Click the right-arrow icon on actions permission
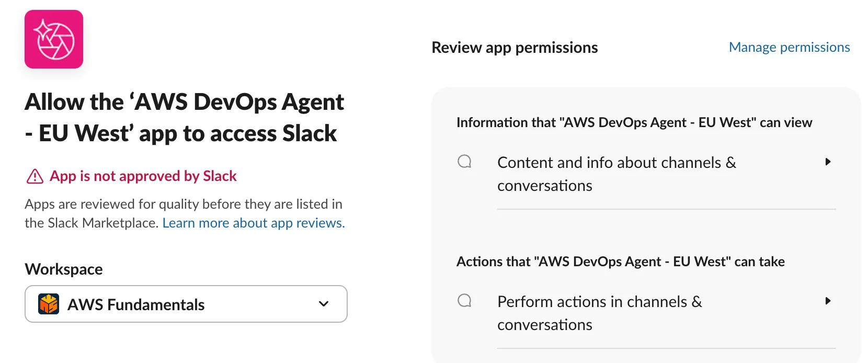This screenshot has height=363, width=868. tap(828, 301)
